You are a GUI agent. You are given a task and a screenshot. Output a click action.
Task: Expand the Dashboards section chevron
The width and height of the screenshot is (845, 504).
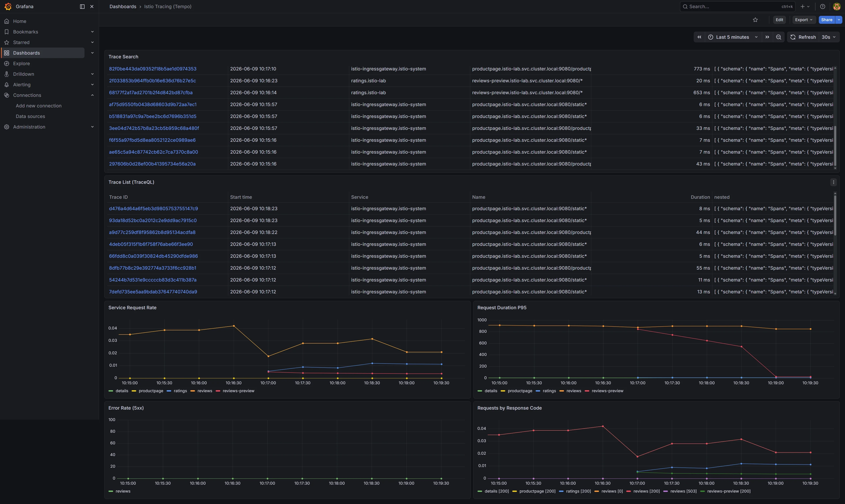pos(92,53)
